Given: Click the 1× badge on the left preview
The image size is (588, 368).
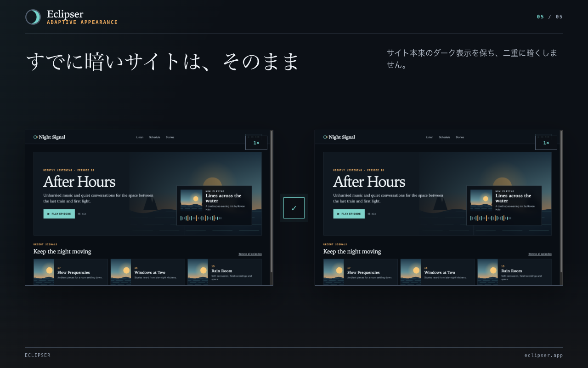Looking at the screenshot, I should [x=256, y=143].
